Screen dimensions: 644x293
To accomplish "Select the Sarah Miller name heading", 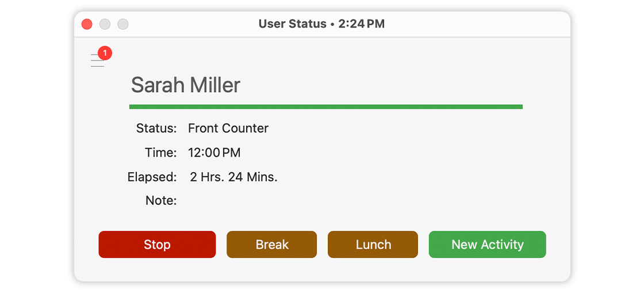I will point(185,85).
